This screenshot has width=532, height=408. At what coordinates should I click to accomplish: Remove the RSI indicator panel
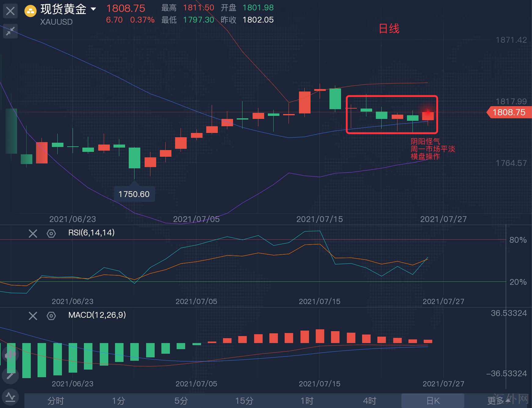click(x=33, y=234)
